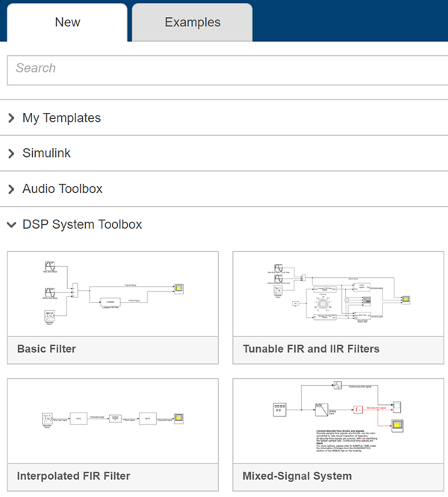This screenshot has height=497, width=448.
Task: Open the Tunable FIR and IIR Filters thumbnail
Action: click(x=338, y=294)
